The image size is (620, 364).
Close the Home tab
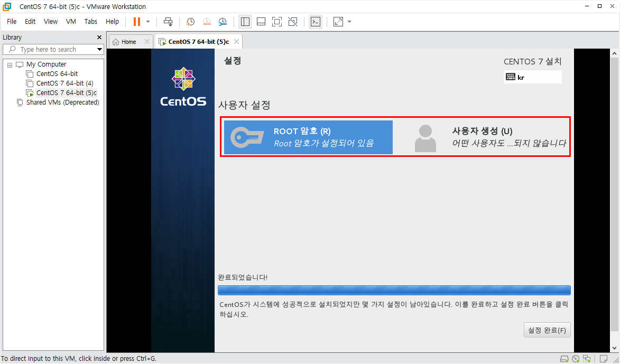tap(147, 42)
